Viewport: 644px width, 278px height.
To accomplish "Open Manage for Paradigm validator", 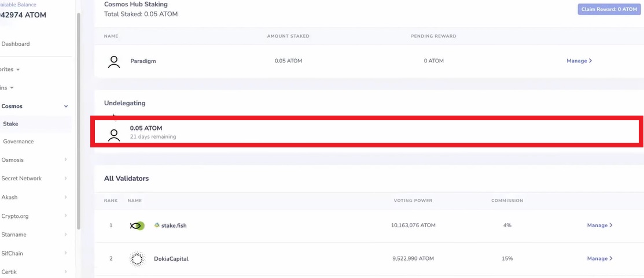I will 579,61.
